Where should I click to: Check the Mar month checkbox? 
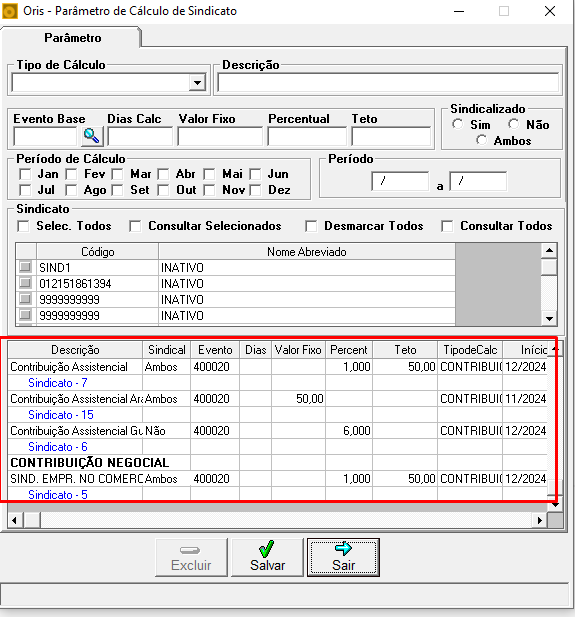117,174
